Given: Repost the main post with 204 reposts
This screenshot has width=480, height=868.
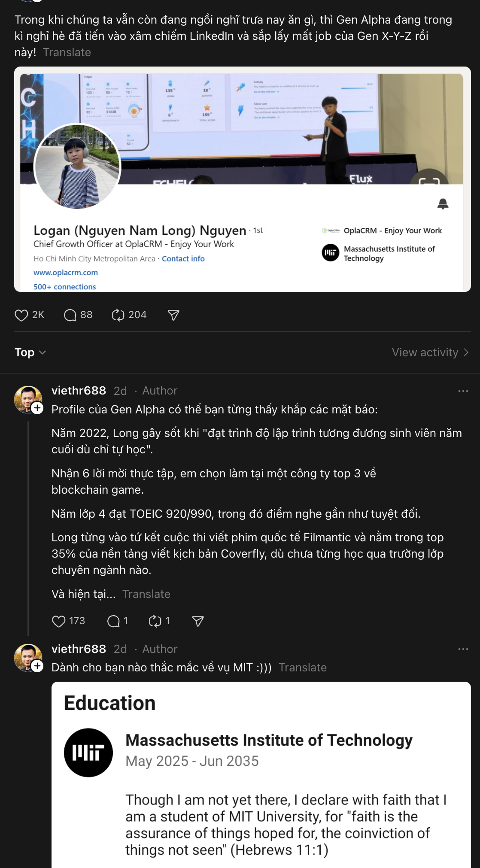Looking at the screenshot, I should point(118,316).
